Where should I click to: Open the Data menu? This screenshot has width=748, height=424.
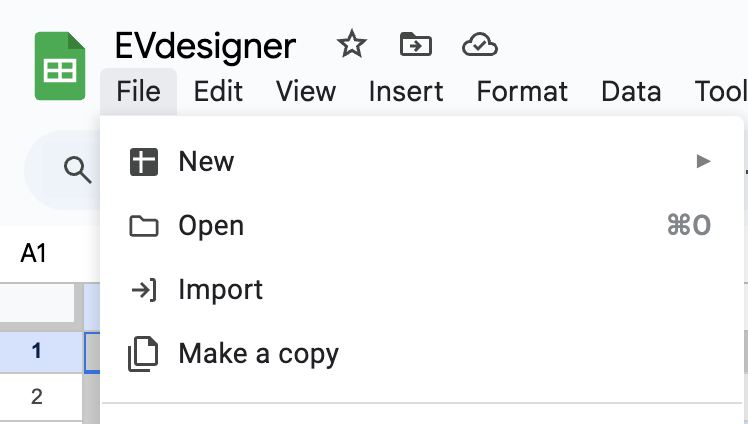click(x=631, y=91)
